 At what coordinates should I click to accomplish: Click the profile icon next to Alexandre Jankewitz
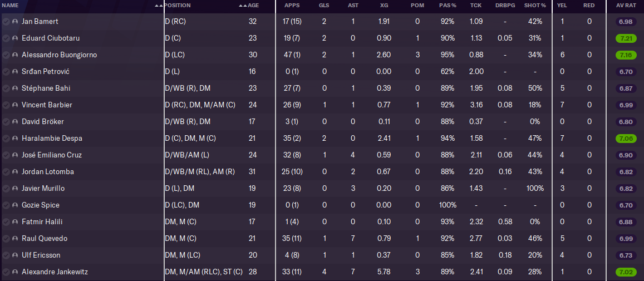tap(15, 272)
